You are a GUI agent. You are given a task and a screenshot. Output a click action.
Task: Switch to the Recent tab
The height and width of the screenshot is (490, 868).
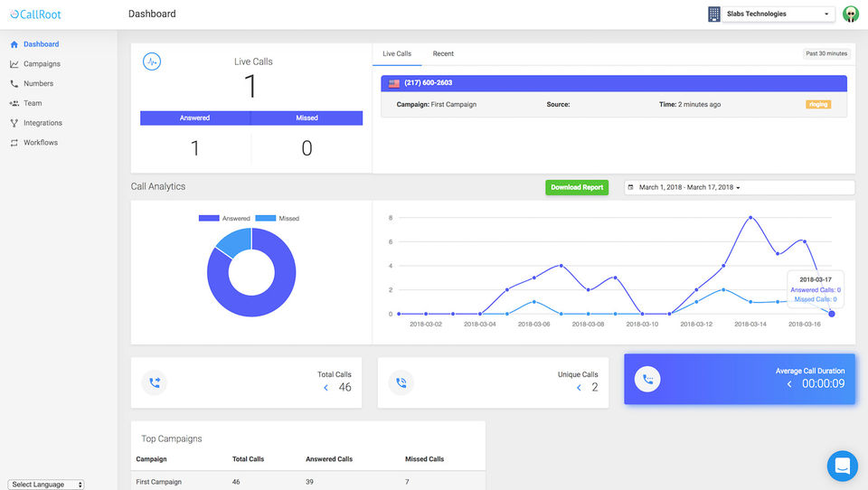pos(443,54)
